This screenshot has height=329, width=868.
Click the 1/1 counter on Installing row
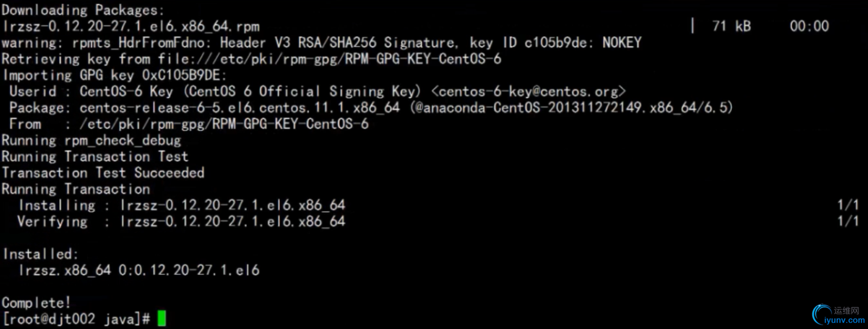pyautogui.click(x=848, y=205)
